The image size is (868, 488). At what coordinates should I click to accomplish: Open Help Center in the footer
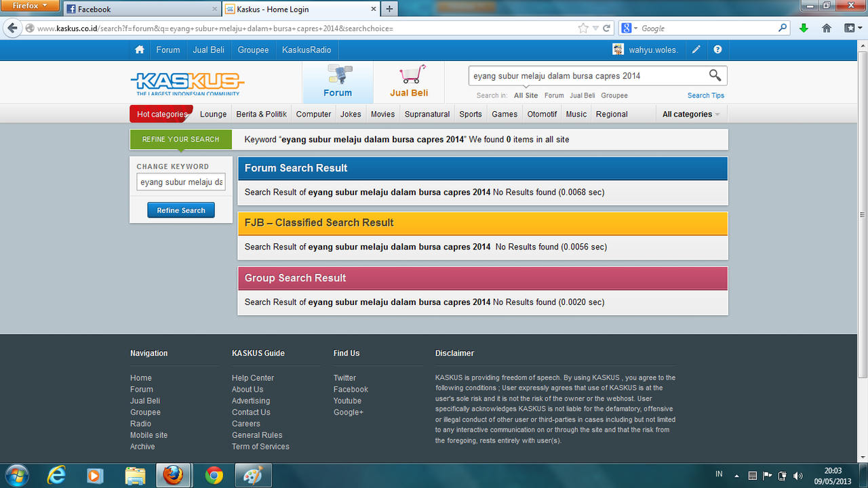click(x=253, y=378)
